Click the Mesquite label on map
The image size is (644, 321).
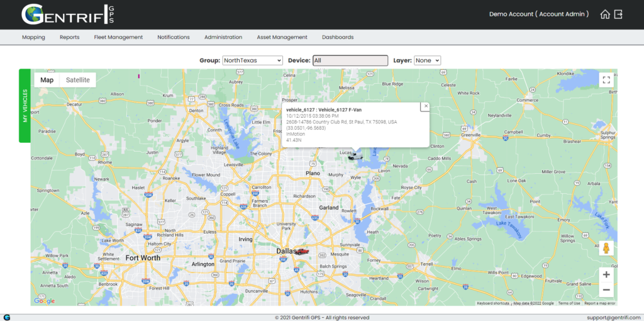pyautogui.click(x=340, y=254)
